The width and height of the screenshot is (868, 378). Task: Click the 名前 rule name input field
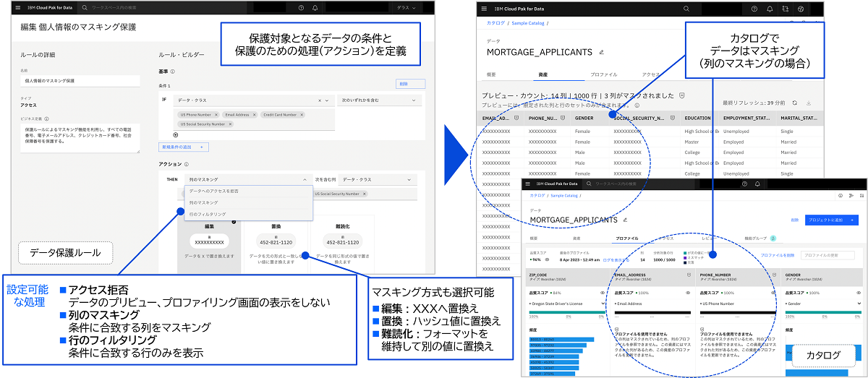point(80,82)
